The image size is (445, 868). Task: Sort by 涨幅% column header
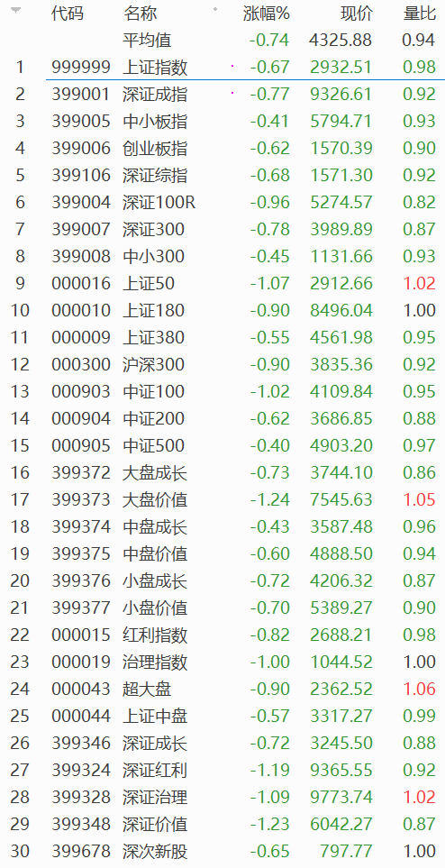pos(267,14)
